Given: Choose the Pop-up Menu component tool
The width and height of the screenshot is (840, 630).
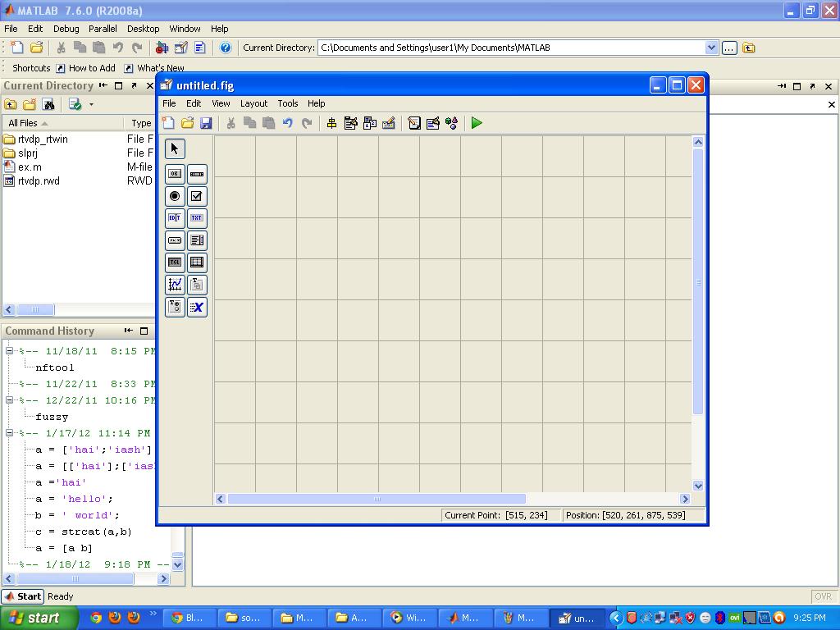Looking at the screenshot, I should coord(175,240).
